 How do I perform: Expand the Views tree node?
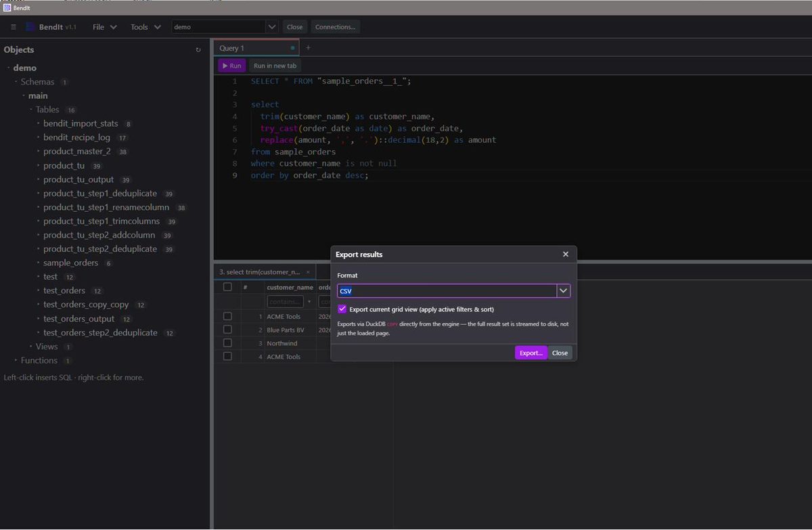[30, 347]
